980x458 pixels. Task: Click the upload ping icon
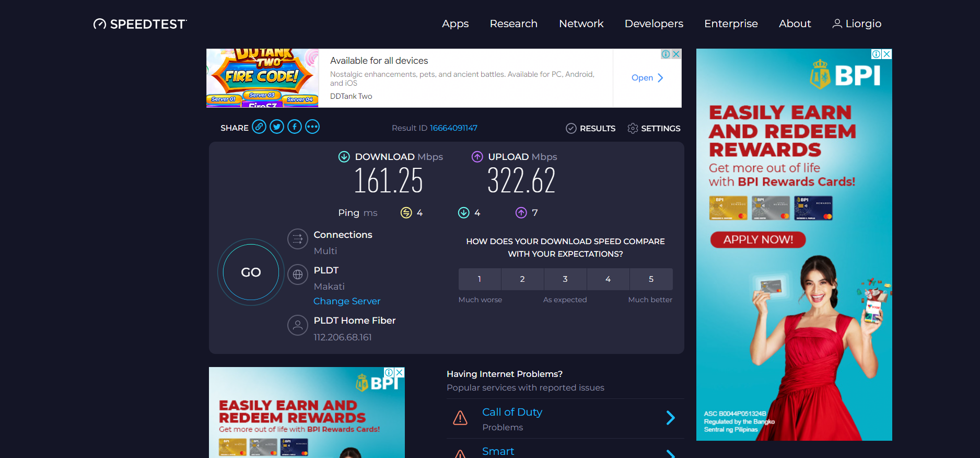(521, 213)
